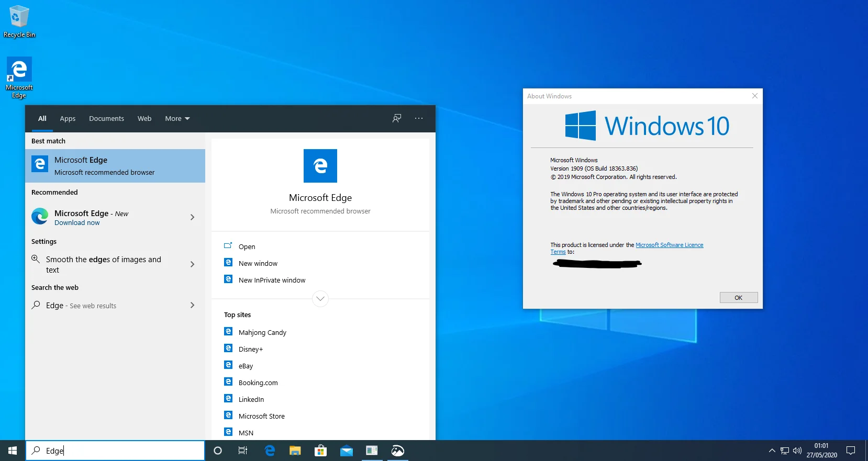Viewport: 868px width, 461px height.
Task: Click Download now for the new Edge
Action: tap(77, 223)
